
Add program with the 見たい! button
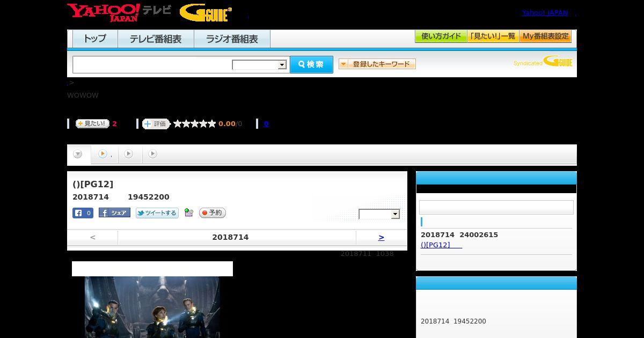click(x=92, y=123)
